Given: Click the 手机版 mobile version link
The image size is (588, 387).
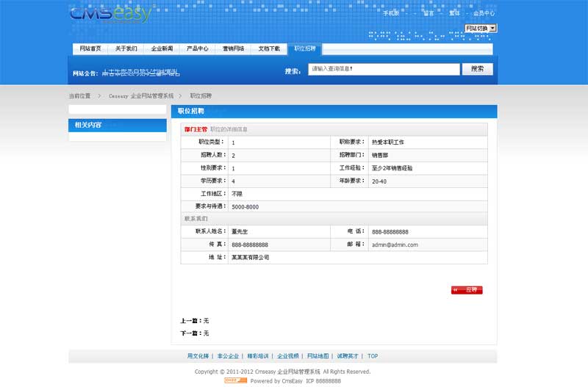Looking at the screenshot, I should [392, 13].
